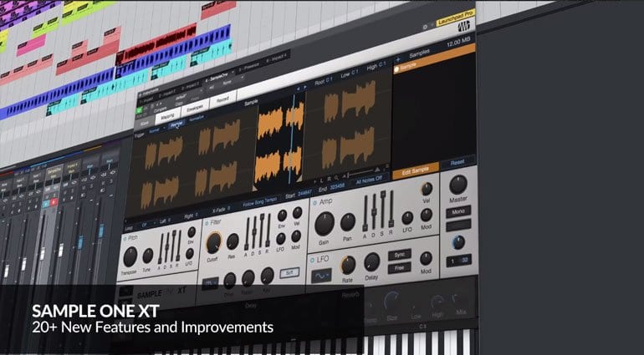Screen dimensions: 644x355
Task: Click the Start value 244847 field
Action: [x=304, y=193]
